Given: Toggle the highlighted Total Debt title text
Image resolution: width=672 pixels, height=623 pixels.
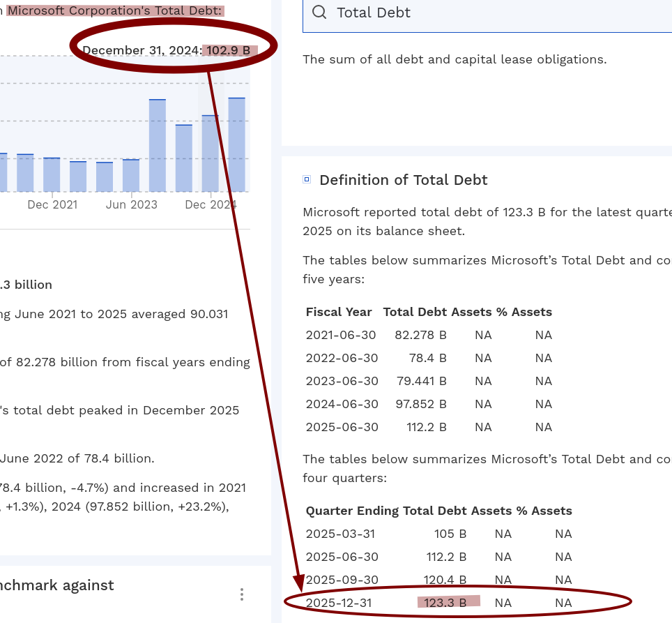Looking at the screenshot, I should 115,10.
